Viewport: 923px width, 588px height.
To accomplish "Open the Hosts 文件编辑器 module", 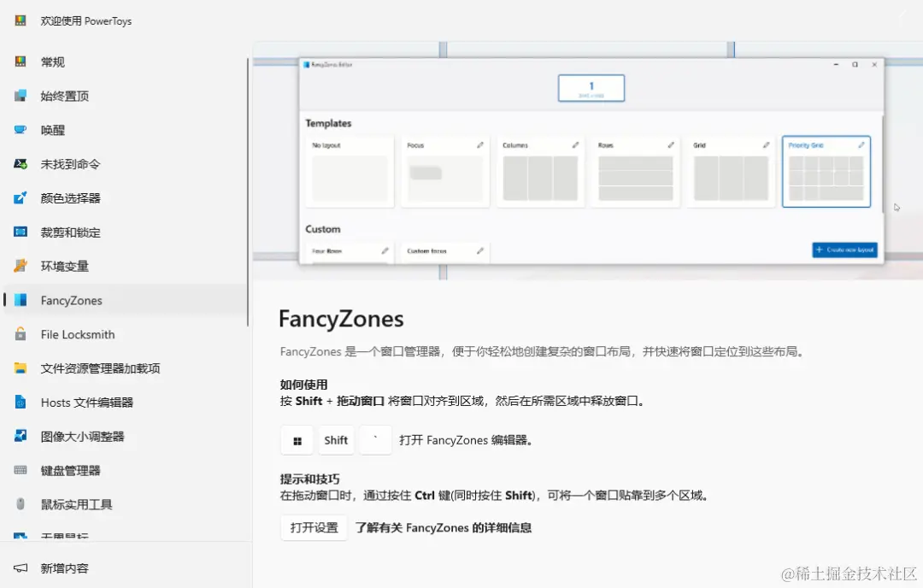I will coord(21,402).
